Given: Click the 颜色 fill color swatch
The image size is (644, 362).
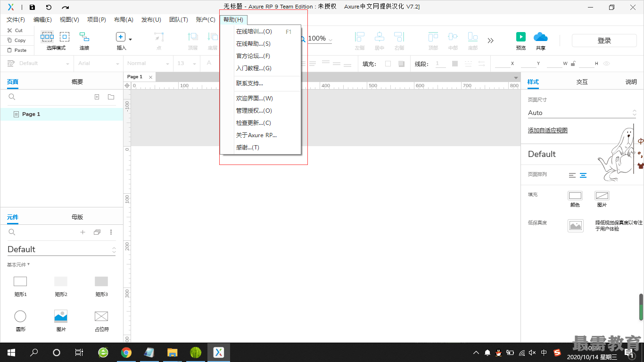Looking at the screenshot, I should [x=575, y=196].
